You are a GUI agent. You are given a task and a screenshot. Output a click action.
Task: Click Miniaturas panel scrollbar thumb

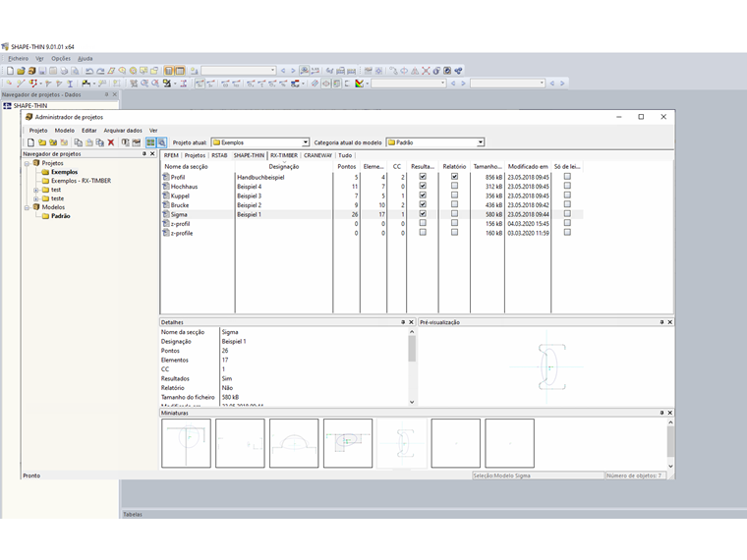click(670, 442)
